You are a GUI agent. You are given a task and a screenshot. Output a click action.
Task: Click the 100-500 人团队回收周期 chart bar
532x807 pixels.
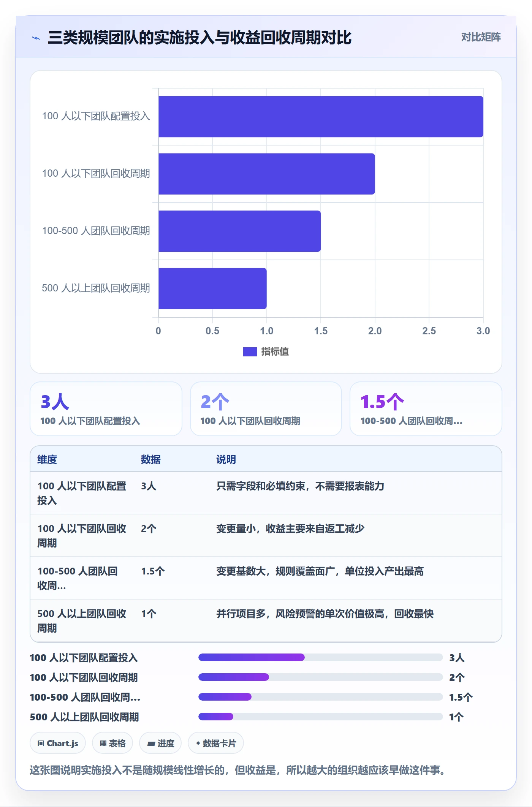pos(239,231)
